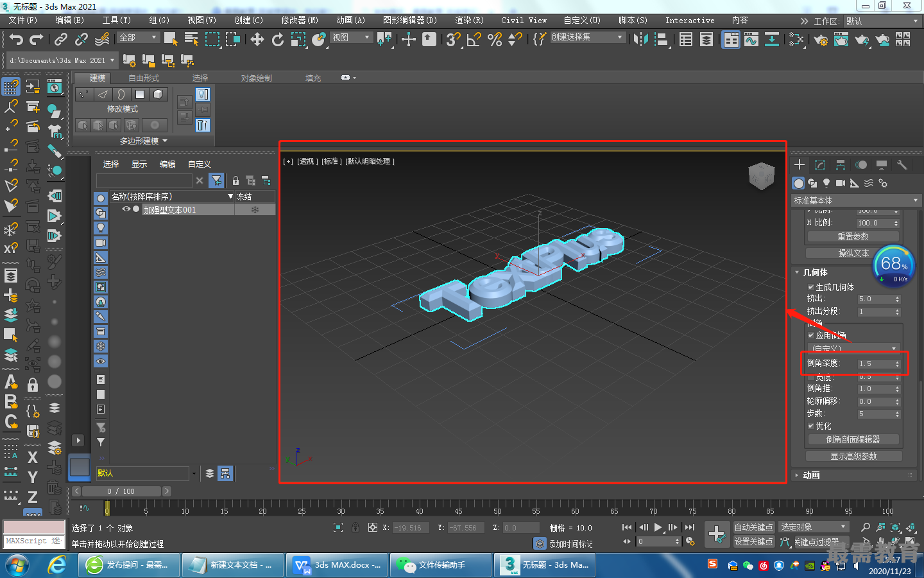Select the Lights category icon
This screenshot has height=578, width=924.
click(x=826, y=183)
